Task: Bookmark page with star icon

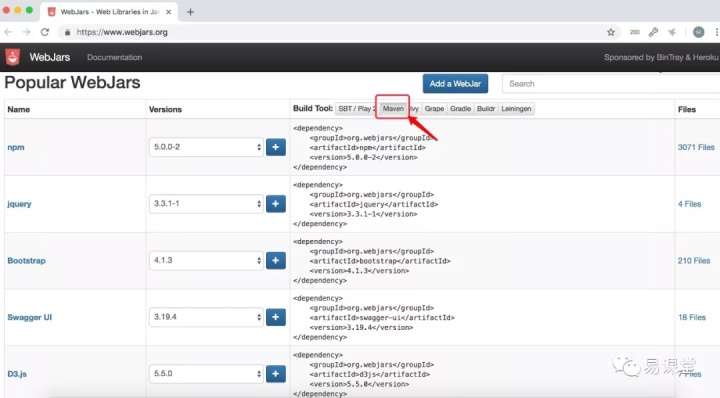Action: pos(611,32)
